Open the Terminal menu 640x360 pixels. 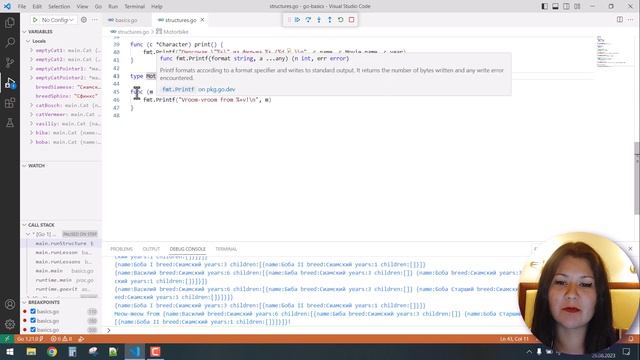click(x=135, y=7)
